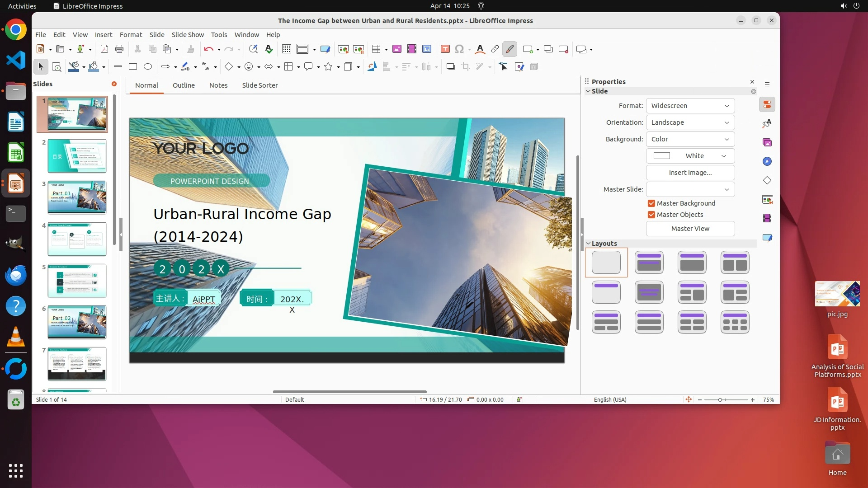Open the Slide Show menu
The height and width of the screenshot is (488, 868).
188,35
